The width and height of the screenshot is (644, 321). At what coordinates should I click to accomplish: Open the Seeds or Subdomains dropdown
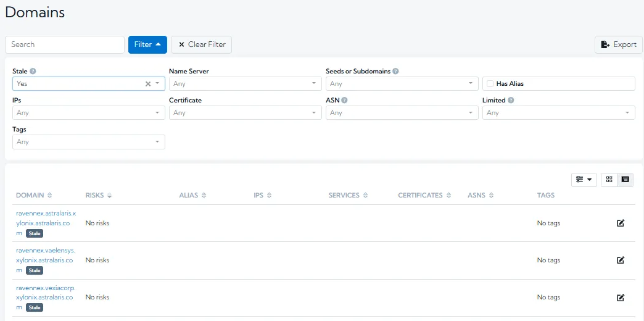[402, 84]
